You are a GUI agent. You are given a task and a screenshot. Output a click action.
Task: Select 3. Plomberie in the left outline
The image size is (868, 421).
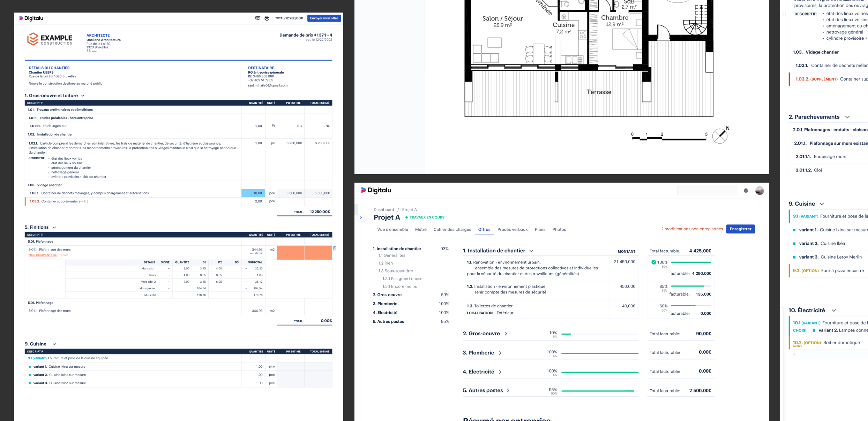[411, 304]
